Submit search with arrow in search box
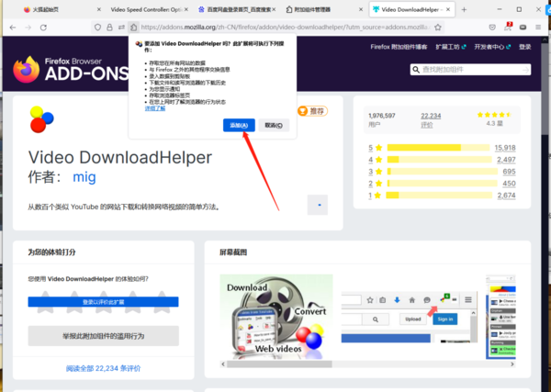The image size is (551, 392). 525,70
